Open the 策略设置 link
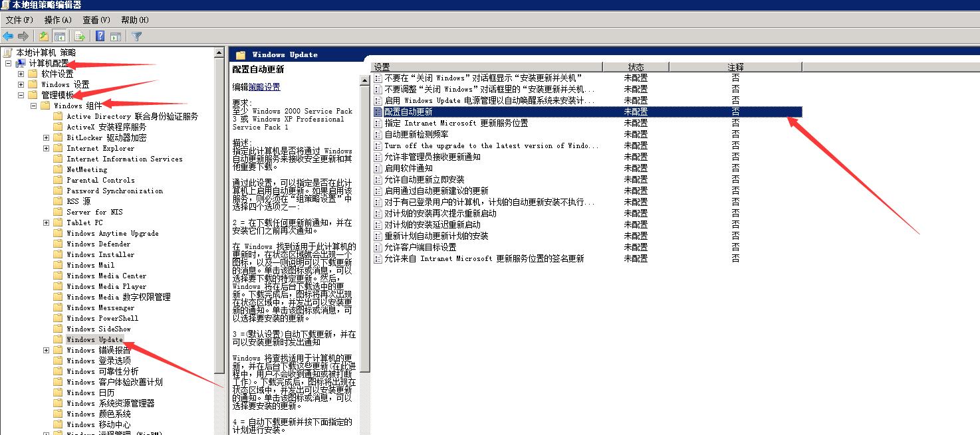 [x=265, y=86]
